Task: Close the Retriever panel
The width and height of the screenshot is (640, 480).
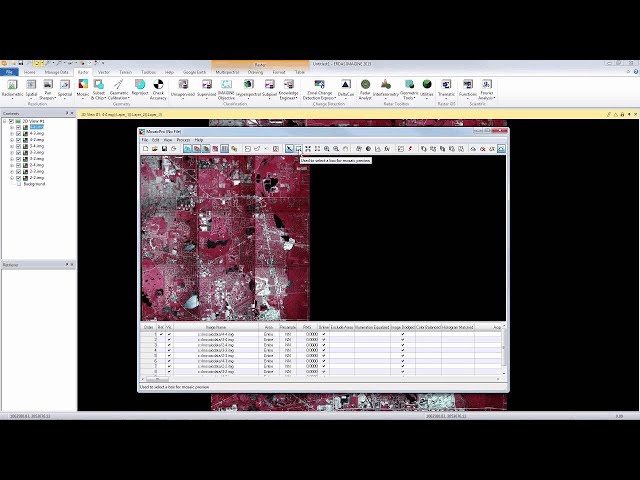Action: [72, 264]
